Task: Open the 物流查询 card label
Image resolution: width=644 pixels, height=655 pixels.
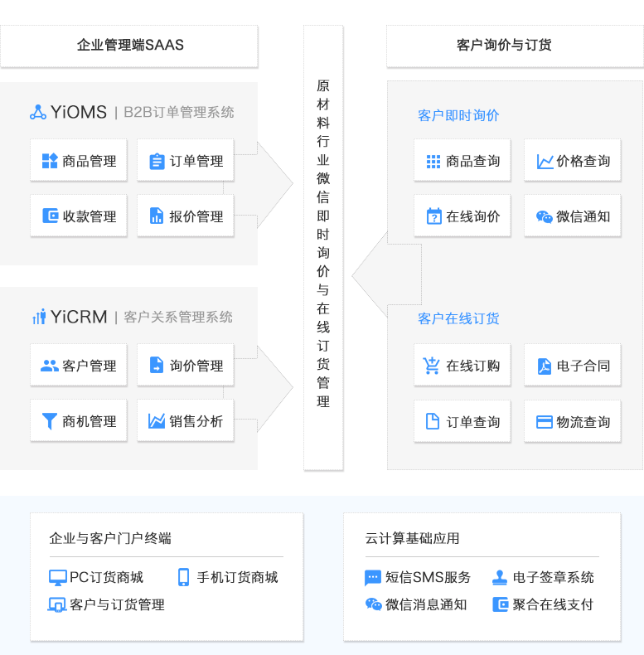Action: [x=583, y=422]
